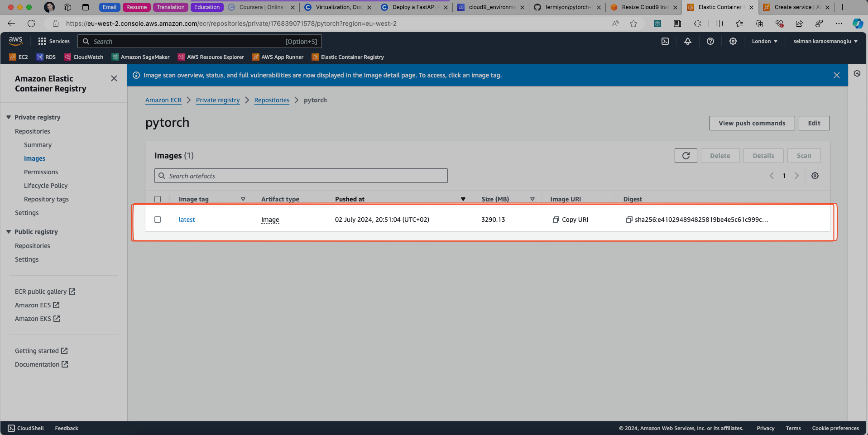Viewport: 868px width, 435px height.
Task: Open the Education favorites folder
Action: point(207,7)
